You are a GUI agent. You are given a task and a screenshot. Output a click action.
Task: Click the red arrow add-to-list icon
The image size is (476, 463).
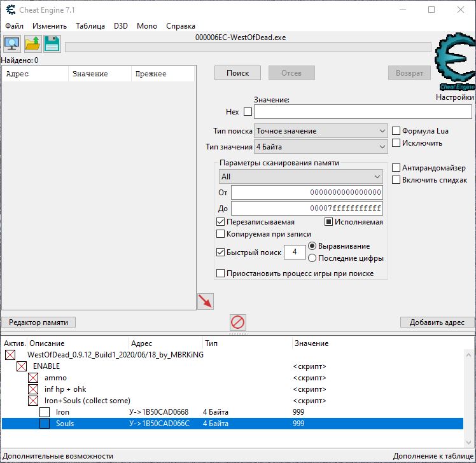[206, 301]
